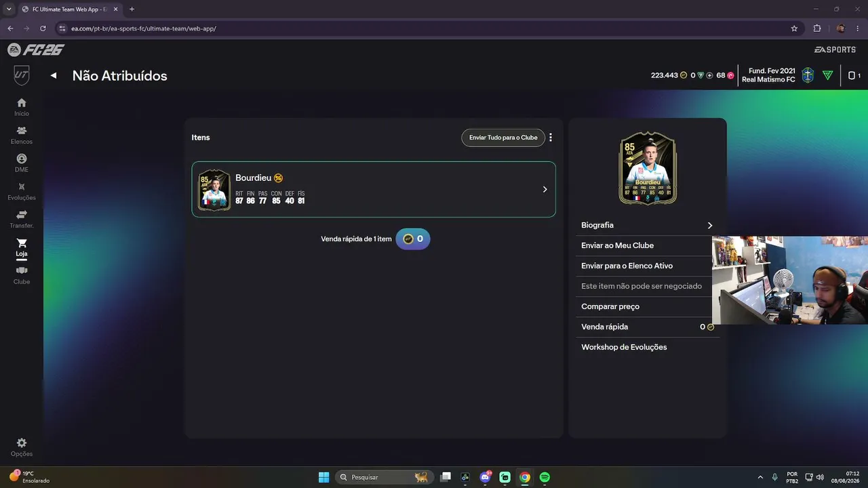Open the unassigned items counter icon
The width and height of the screenshot is (868, 488).
coord(854,75)
